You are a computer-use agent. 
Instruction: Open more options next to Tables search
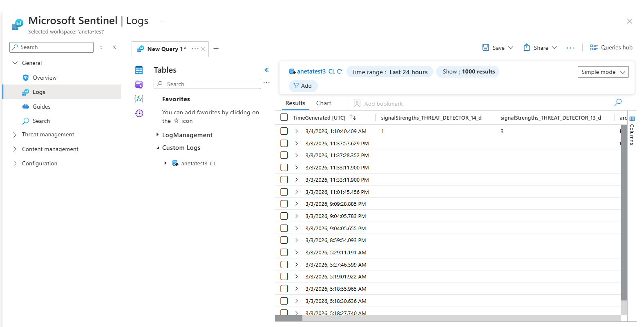266,83
